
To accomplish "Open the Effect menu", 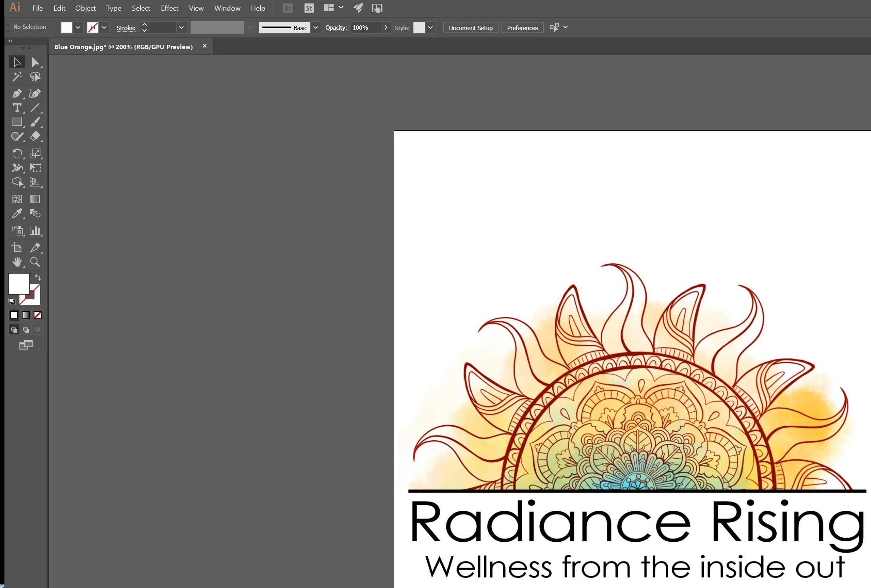I will coord(169,8).
